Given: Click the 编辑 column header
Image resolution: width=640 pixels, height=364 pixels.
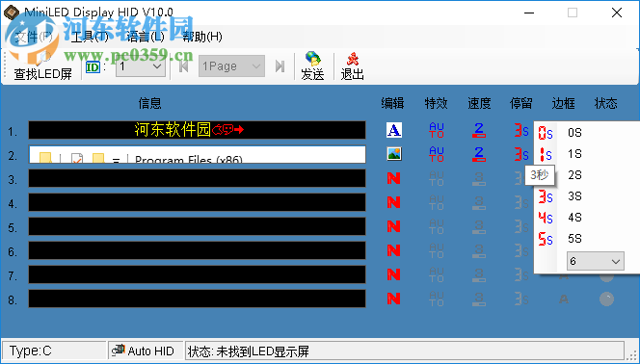Looking at the screenshot, I should point(392,103).
